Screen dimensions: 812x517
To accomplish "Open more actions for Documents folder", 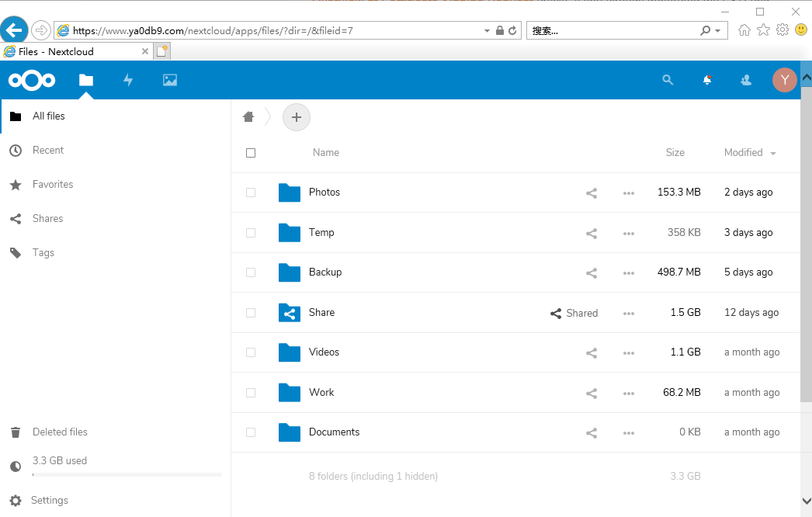I will click(x=629, y=433).
